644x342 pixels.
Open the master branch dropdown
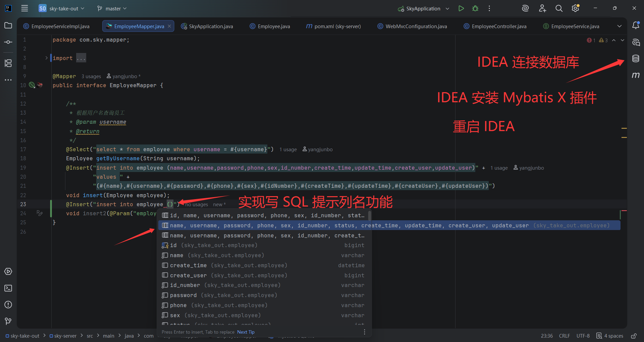[x=112, y=8]
